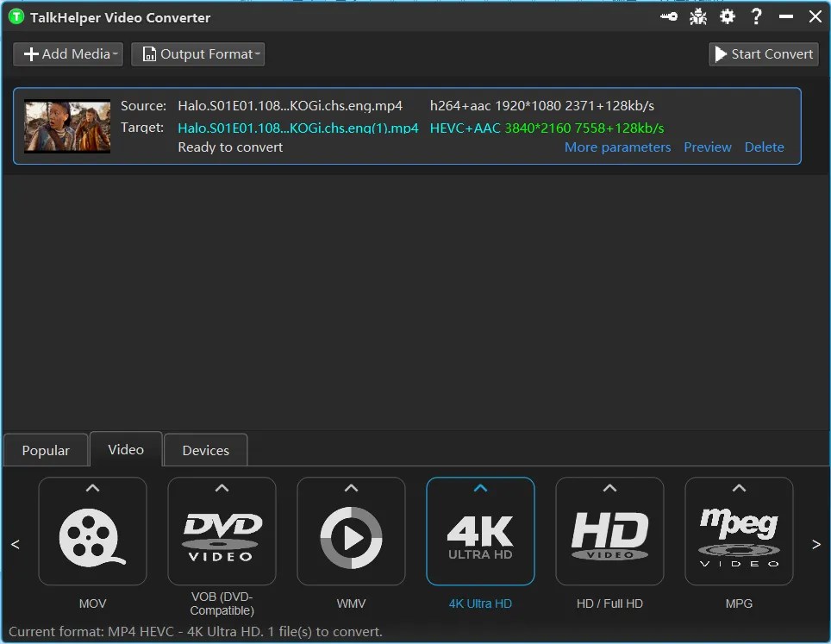Choose the 4K Ultra HD format icon
Viewport: 831px width, 644px height.
(x=480, y=531)
